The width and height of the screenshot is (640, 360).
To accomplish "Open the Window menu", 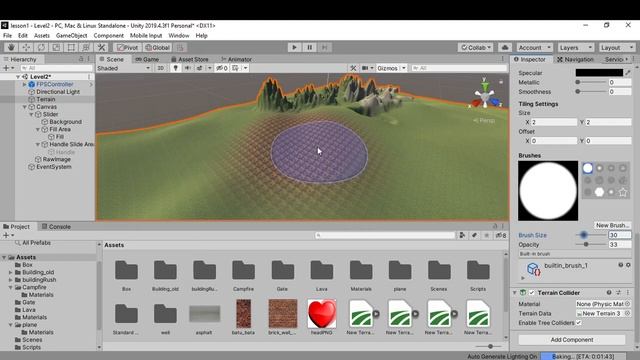I will coord(179,36).
